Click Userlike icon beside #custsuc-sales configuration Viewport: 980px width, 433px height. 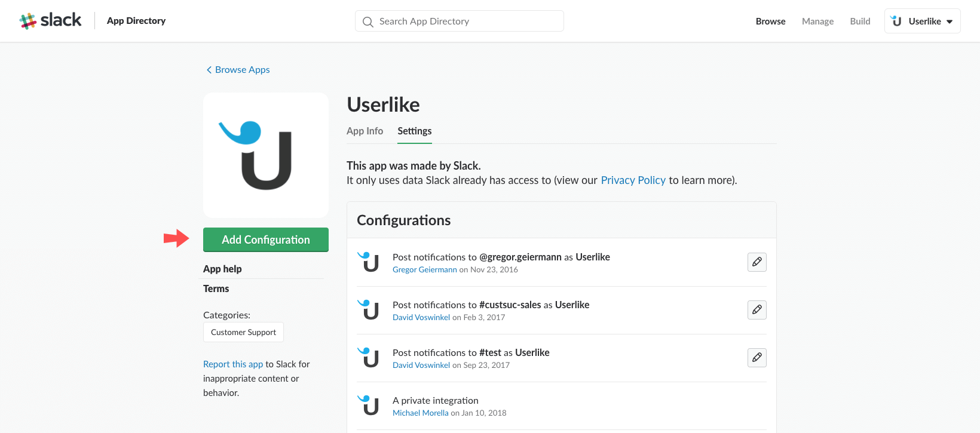pyautogui.click(x=369, y=309)
